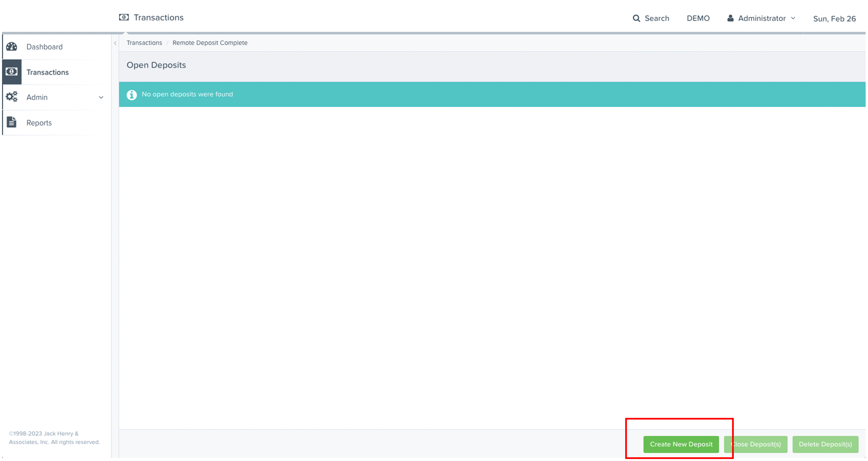The image size is (868, 461).
Task: Click the Transactions money icon in sidebar
Action: (12, 72)
